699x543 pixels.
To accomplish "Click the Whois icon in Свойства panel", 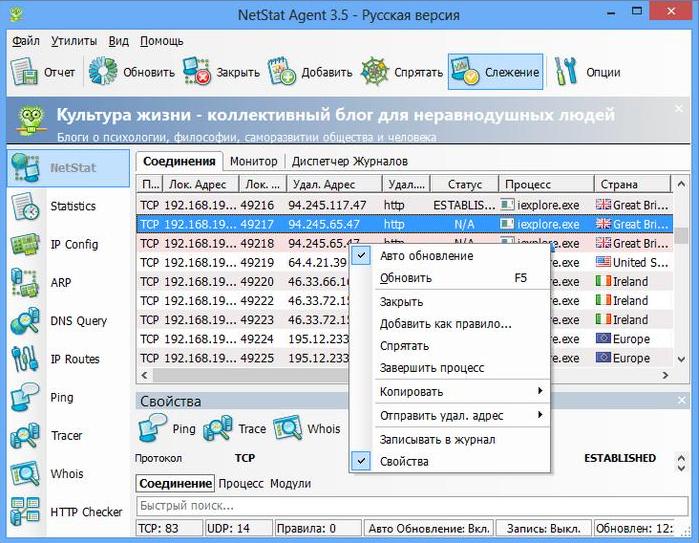I will pyautogui.click(x=288, y=428).
